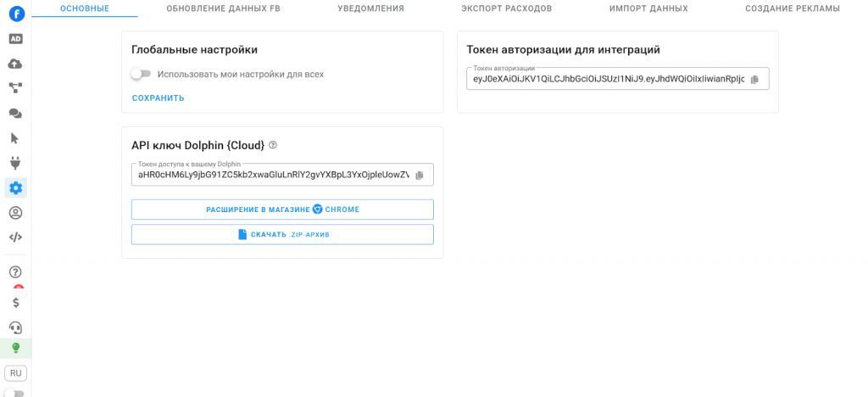Click the headset support icon
The width and height of the screenshot is (868, 397).
click(15, 327)
